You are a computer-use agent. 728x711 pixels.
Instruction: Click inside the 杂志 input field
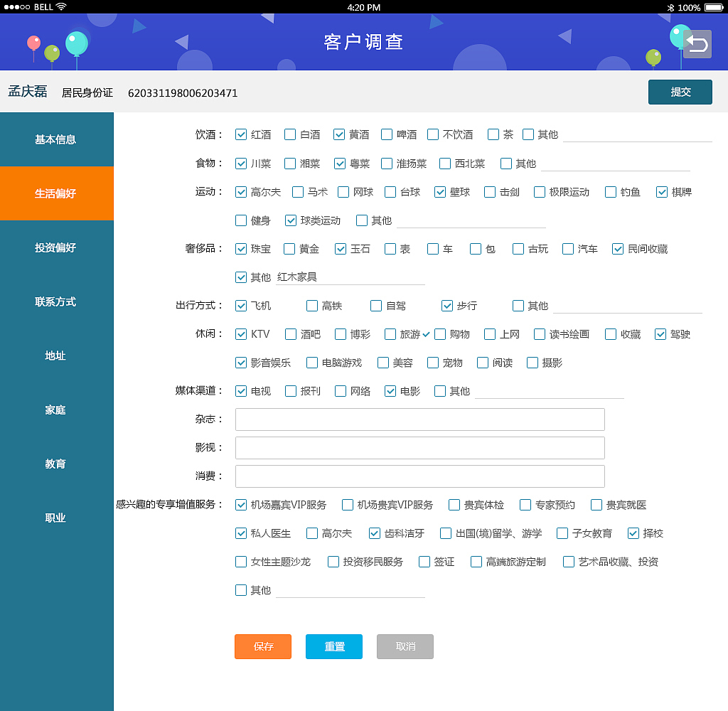[x=419, y=419]
